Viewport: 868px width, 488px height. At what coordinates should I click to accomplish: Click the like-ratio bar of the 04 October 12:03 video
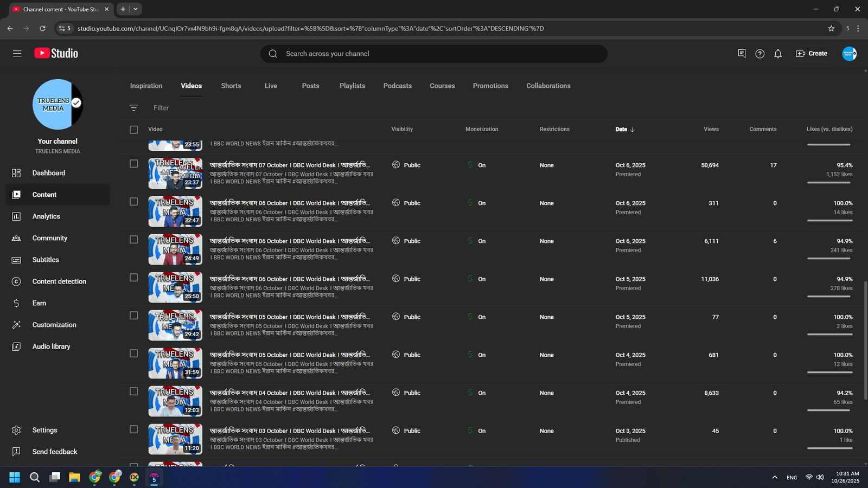point(829,410)
